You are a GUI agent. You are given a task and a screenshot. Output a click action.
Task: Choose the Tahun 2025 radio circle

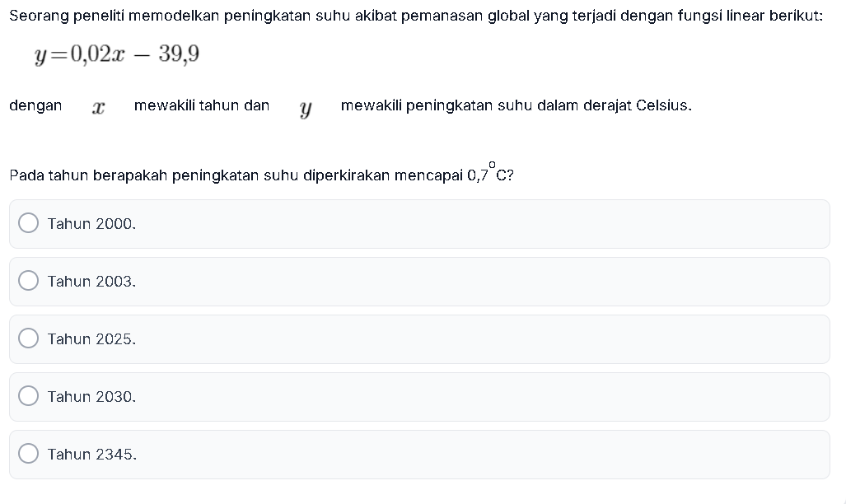click(x=29, y=338)
